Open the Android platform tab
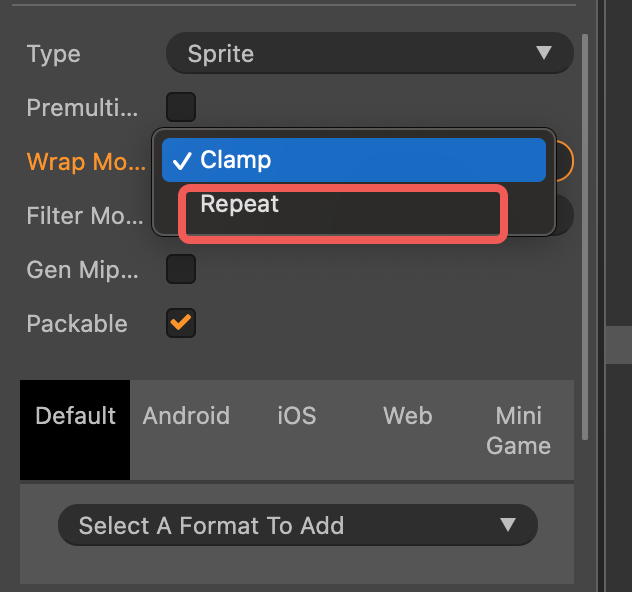The width and height of the screenshot is (632, 592). [x=186, y=416]
